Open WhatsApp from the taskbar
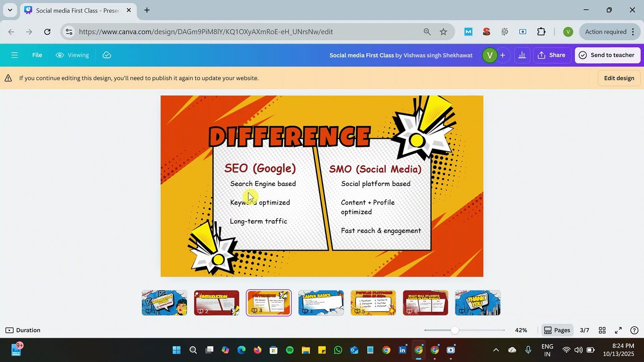This screenshot has height=362, width=644. pos(338,350)
